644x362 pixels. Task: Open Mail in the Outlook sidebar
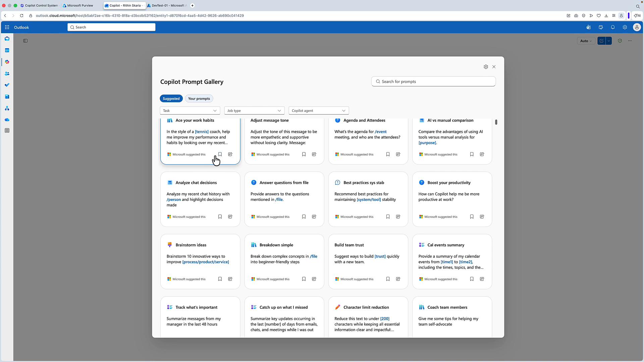coord(7,39)
